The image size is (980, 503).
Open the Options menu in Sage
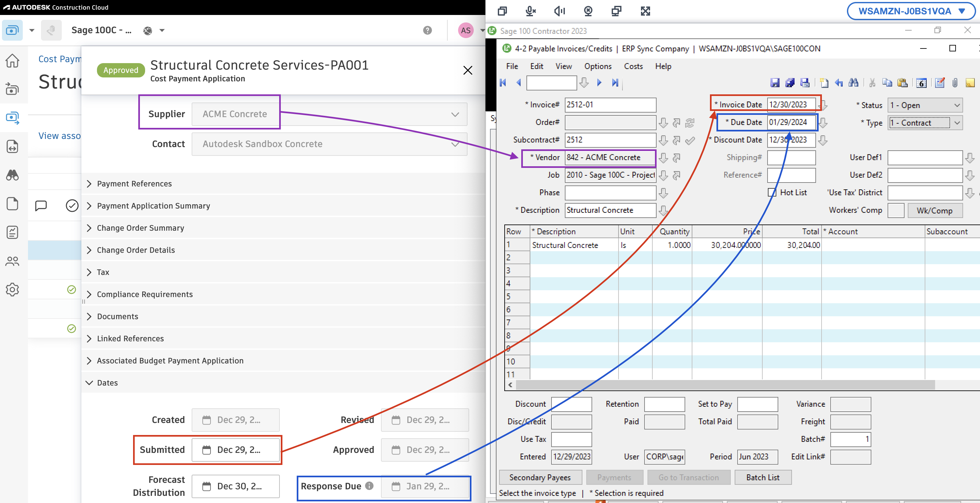598,66
